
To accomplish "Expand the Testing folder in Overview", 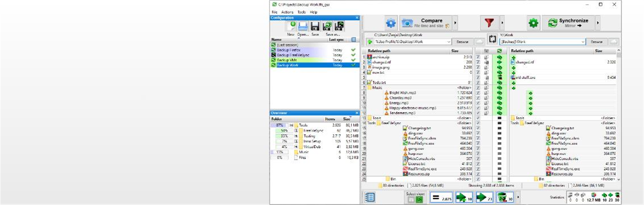I will pos(296,136).
